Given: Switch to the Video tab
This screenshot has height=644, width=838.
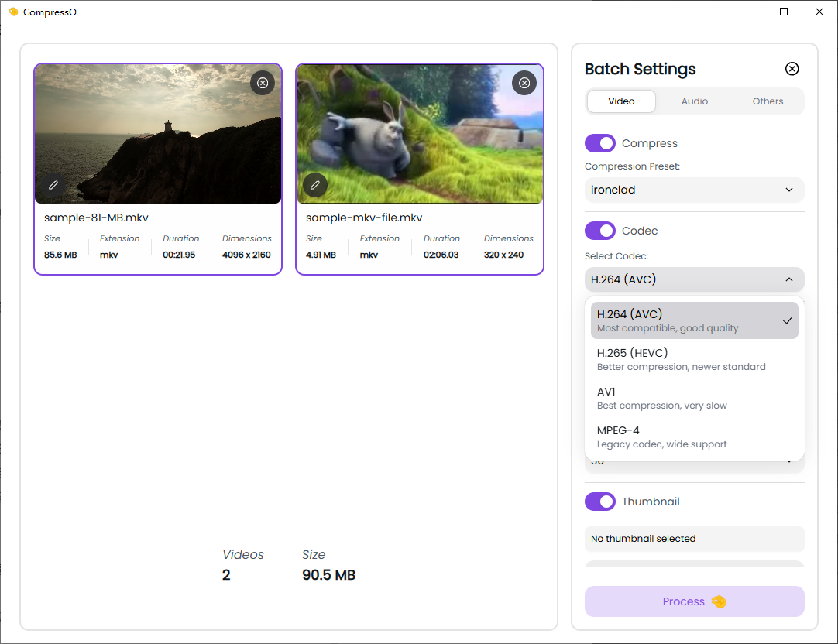Looking at the screenshot, I should point(621,101).
